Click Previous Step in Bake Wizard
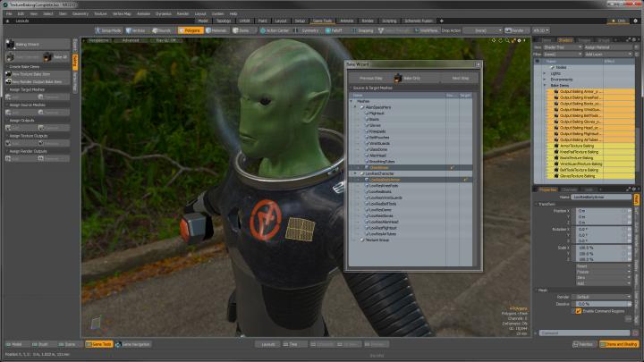 coord(369,78)
